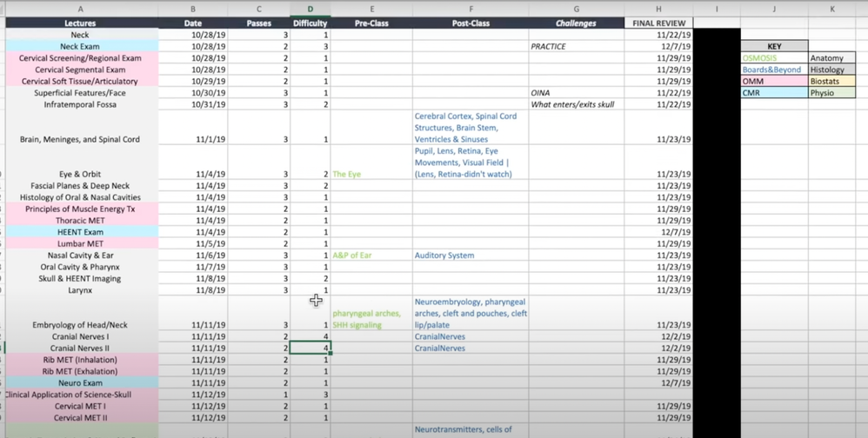
Task: Click CranialNerves cell in Cranial Nerves I row
Action: click(x=471, y=337)
